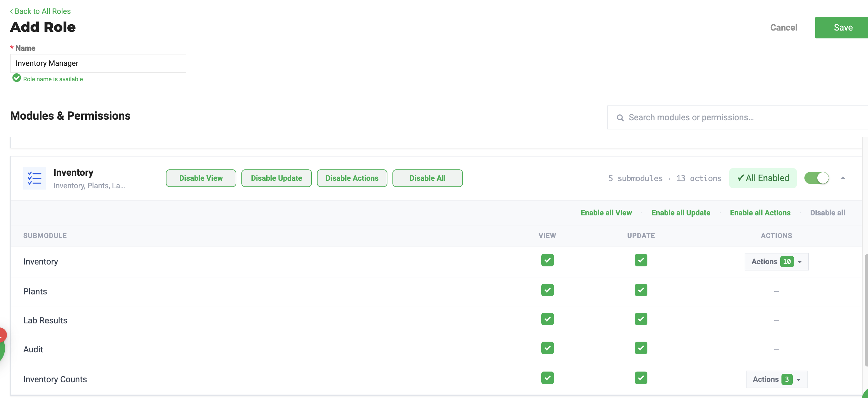Image resolution: width=868 pixels, height=398 pixels.
Task: Click the Disable View button
Action: click(x=201, y=178)
